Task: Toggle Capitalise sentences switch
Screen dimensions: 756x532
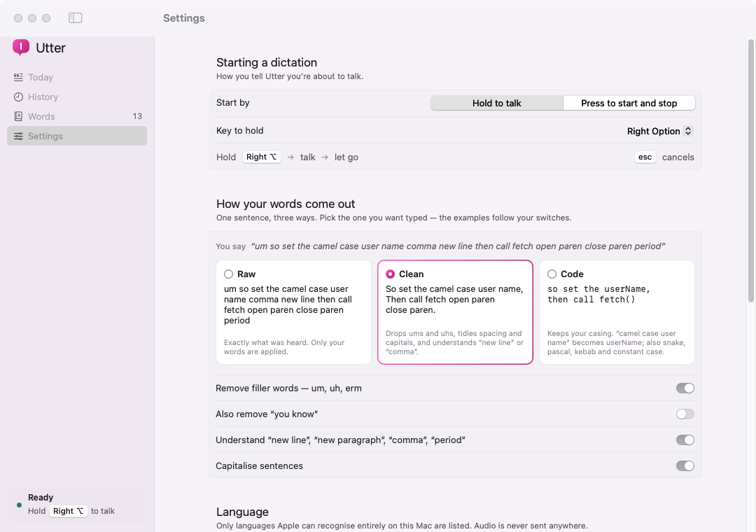Action: (x=685, y=466)
